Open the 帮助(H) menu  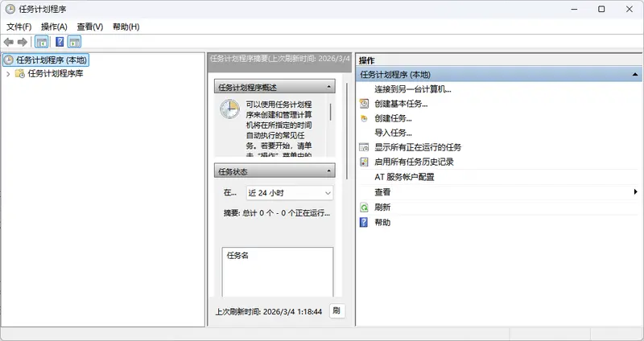(126, 27)
